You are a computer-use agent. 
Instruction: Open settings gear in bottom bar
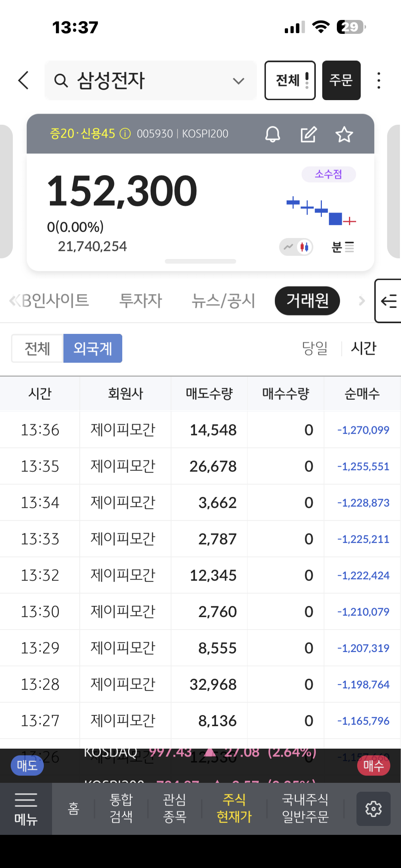tap(373, 808)
